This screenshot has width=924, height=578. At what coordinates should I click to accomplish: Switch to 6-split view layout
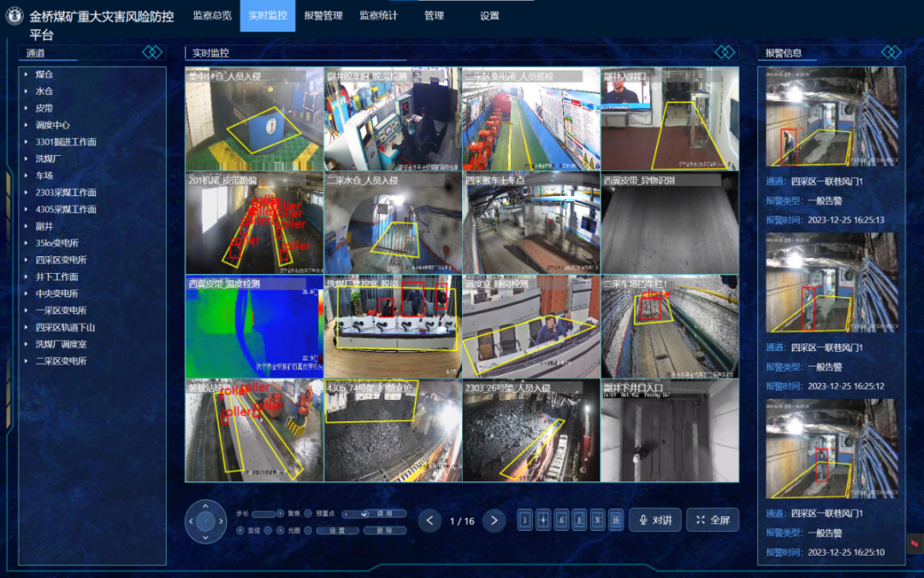coord(561,521)
